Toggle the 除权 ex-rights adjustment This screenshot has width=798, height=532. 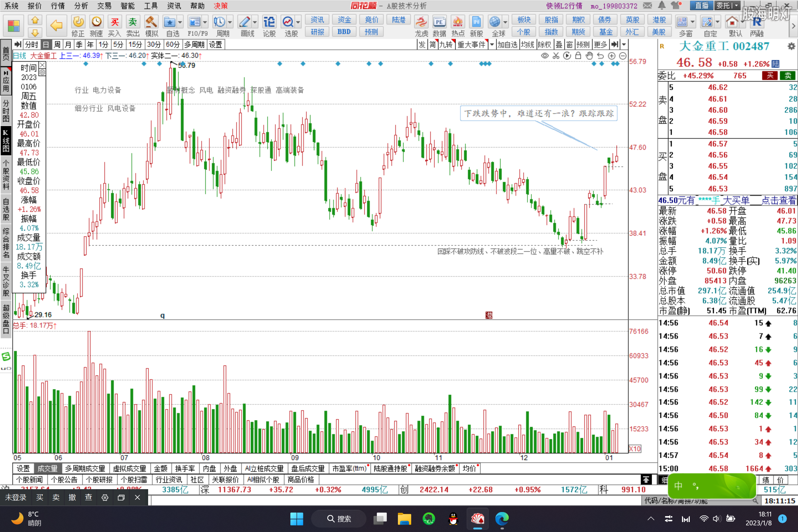[545, 45]
